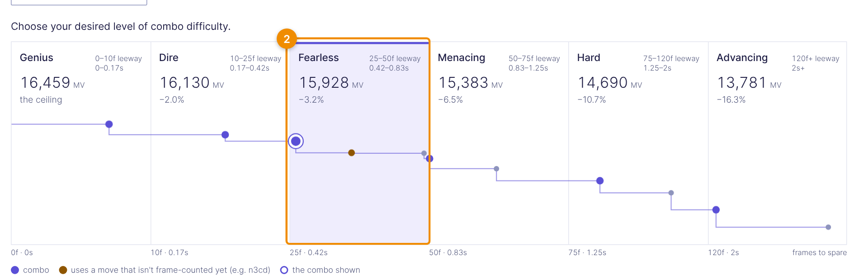Select the purple combo dot in Advancing column
This screenshot has height=275, width=868.
[x=716, y=210]
